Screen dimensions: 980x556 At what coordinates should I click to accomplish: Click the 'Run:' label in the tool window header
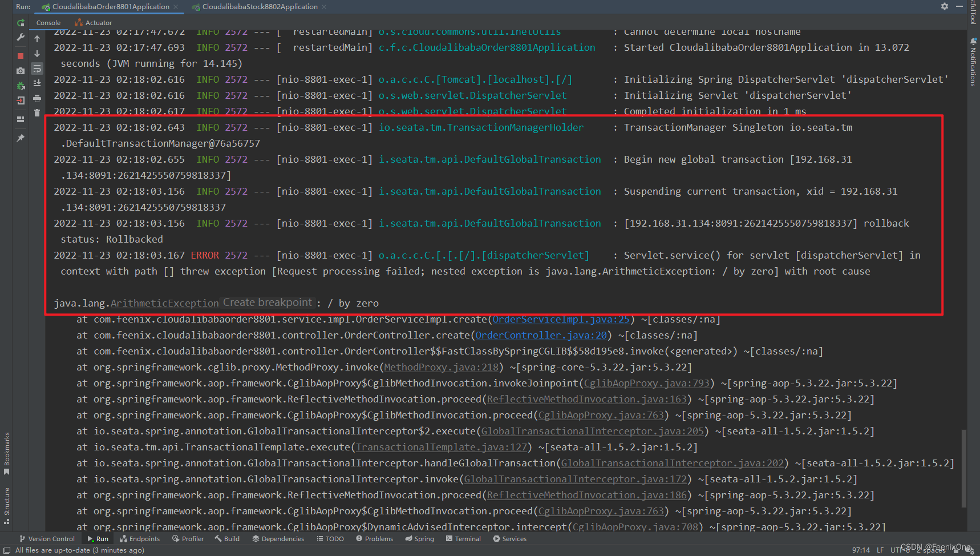23,7
